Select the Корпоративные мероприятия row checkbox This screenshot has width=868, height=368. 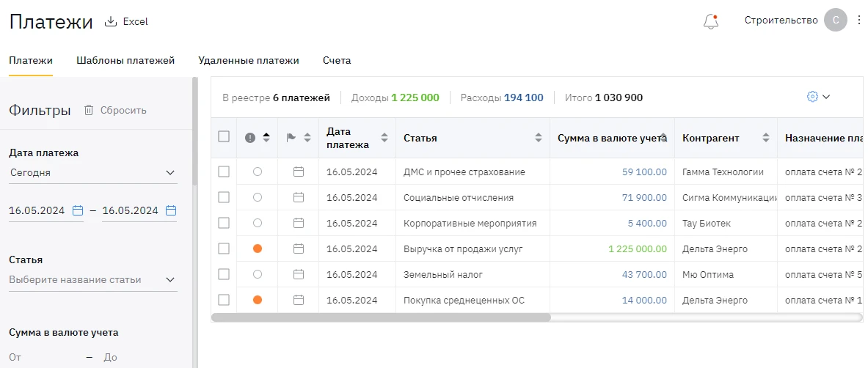(224, 223)
